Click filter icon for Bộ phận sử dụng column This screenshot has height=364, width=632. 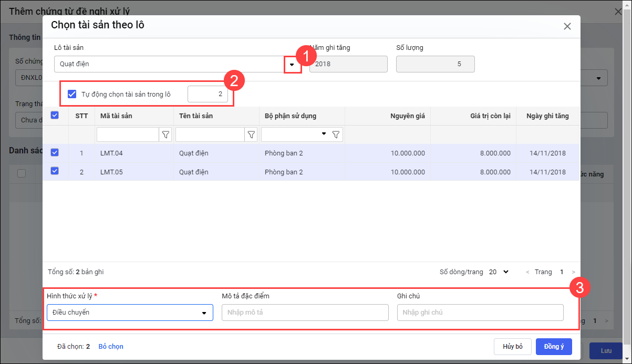336,135
